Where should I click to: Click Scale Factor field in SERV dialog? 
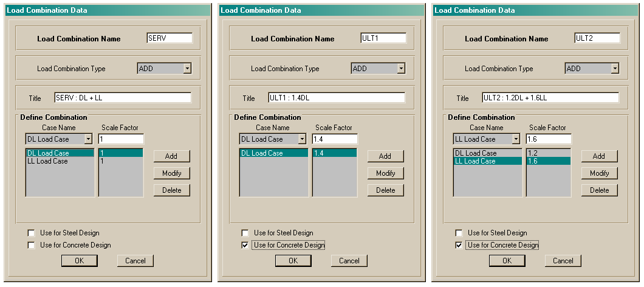coord(121,139)
